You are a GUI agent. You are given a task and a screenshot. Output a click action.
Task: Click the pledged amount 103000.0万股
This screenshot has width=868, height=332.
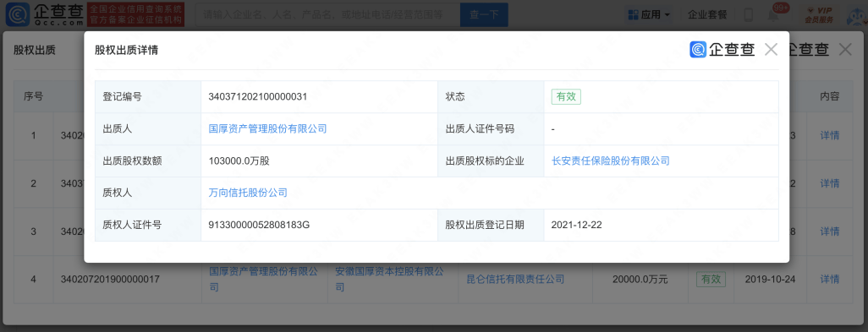click(x=239, y=161)
